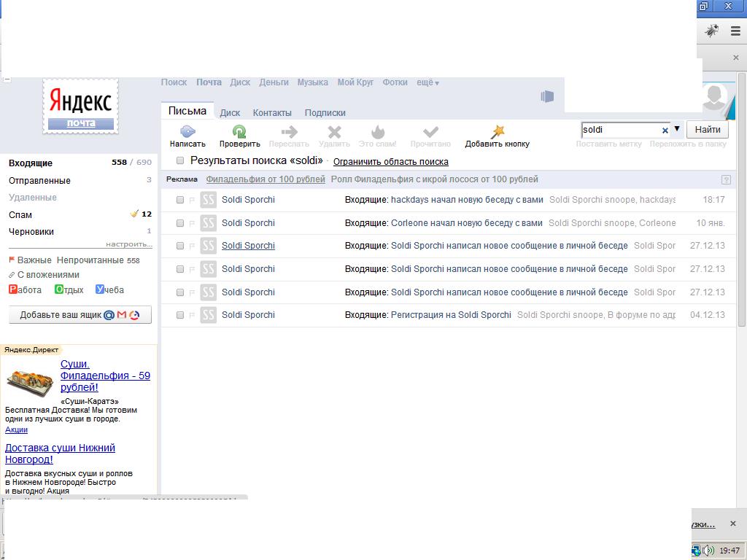Click Добавьте ваш ящик button
The height and width of the screenshot is (560, 747).
[80, 315]
